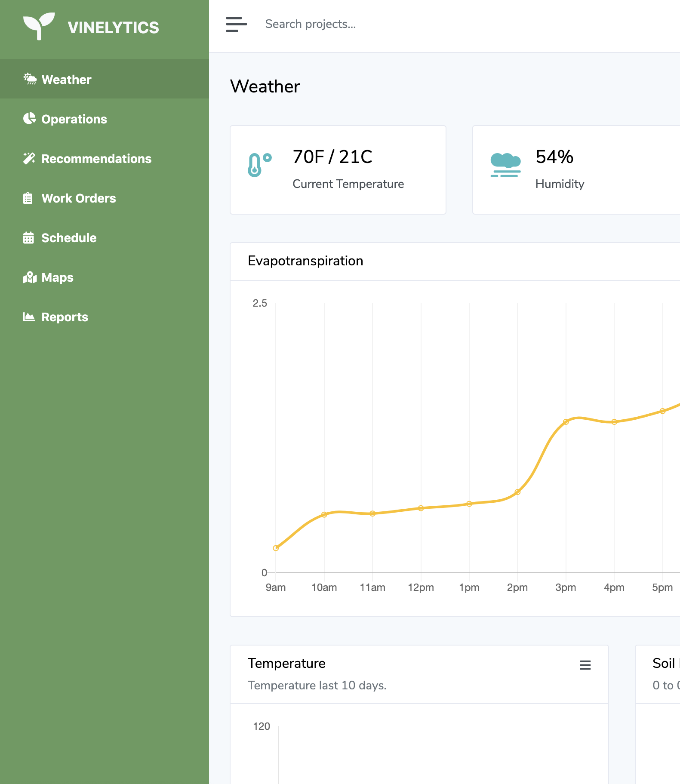
Task: Click the 2pm data point on chart
Action: point(517,492)
